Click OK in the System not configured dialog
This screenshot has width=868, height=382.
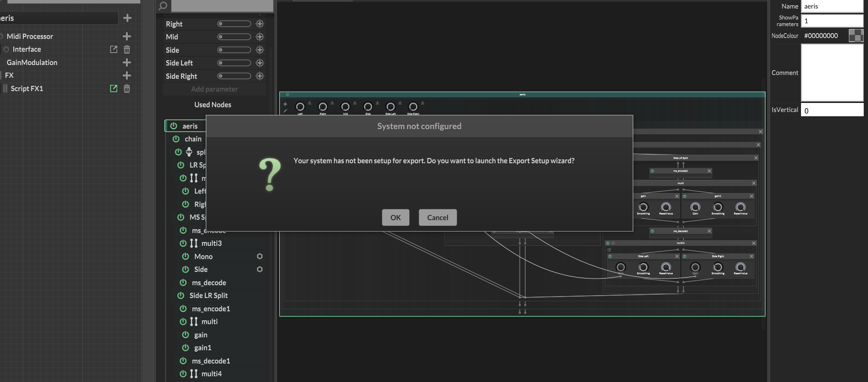[x=395, y=217]
